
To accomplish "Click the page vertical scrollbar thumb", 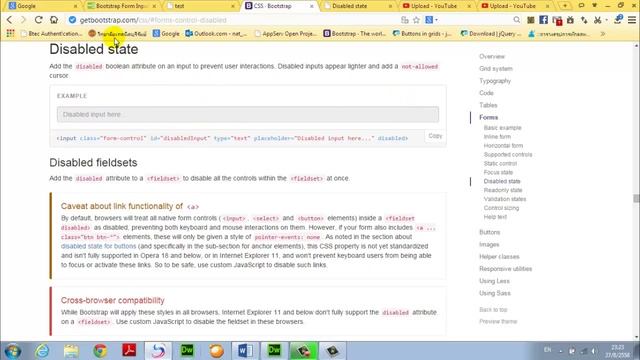I will coord(636,198).
